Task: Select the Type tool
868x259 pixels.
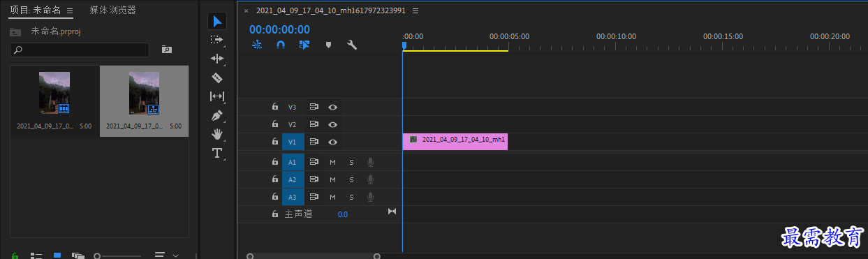Action: 217,153
